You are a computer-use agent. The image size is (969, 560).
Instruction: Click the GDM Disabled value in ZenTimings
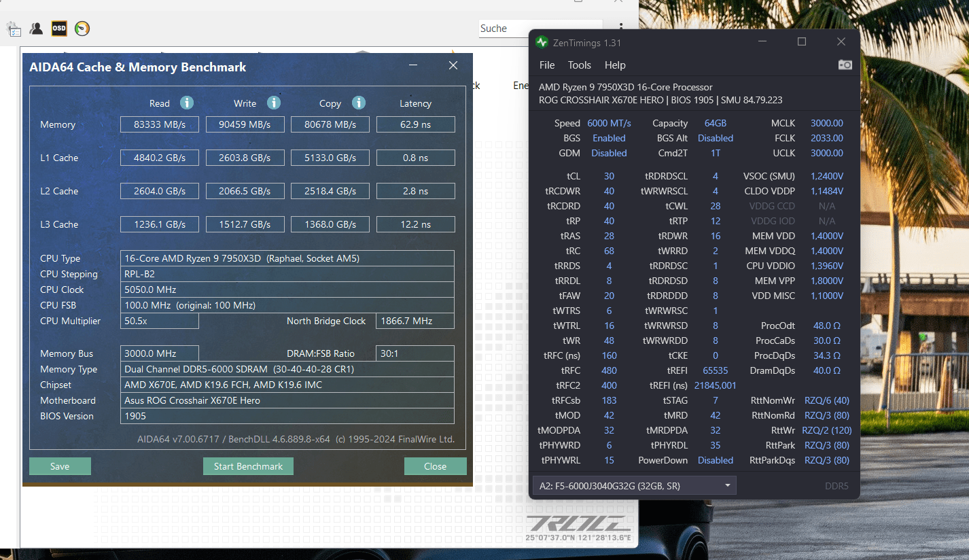pos(609,153)
